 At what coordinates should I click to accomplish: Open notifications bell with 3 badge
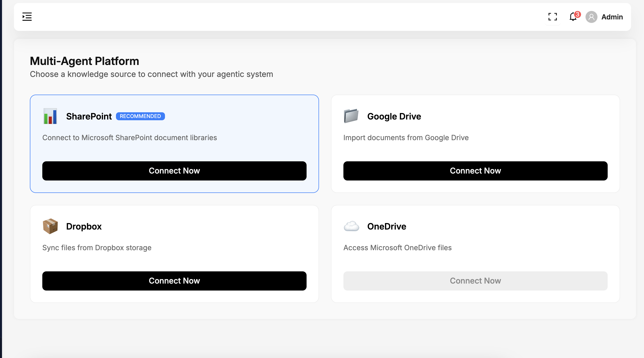click(573, 17)
